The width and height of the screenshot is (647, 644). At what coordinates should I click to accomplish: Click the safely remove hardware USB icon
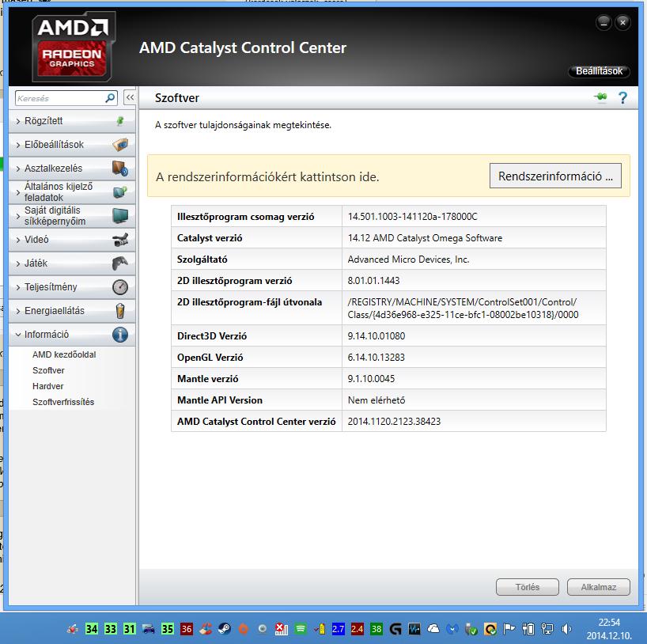[x=471, y=629]
